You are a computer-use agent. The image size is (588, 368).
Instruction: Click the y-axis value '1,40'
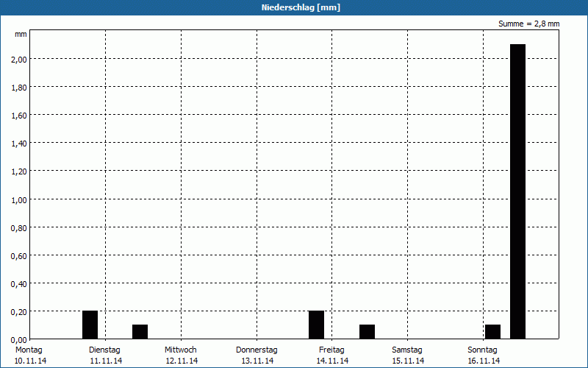click(19, 144)
